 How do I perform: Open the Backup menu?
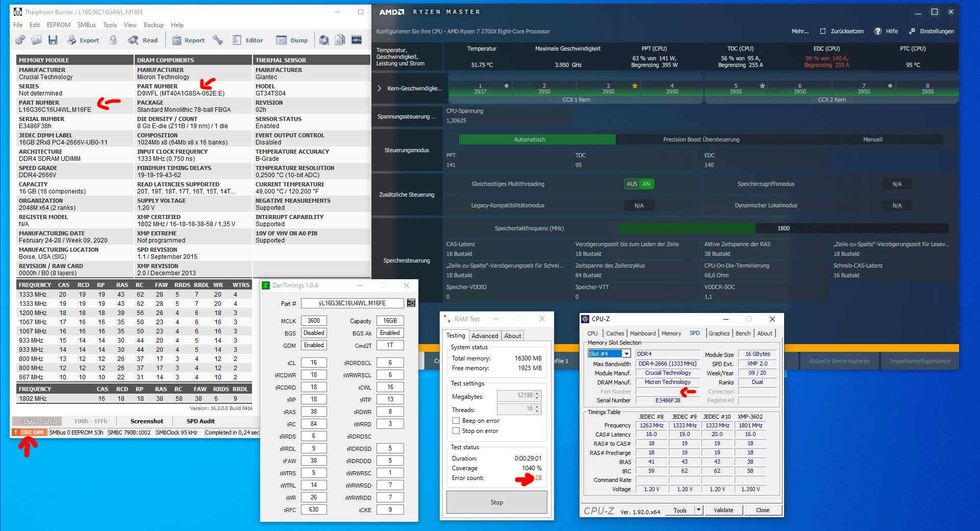point(154,25)
